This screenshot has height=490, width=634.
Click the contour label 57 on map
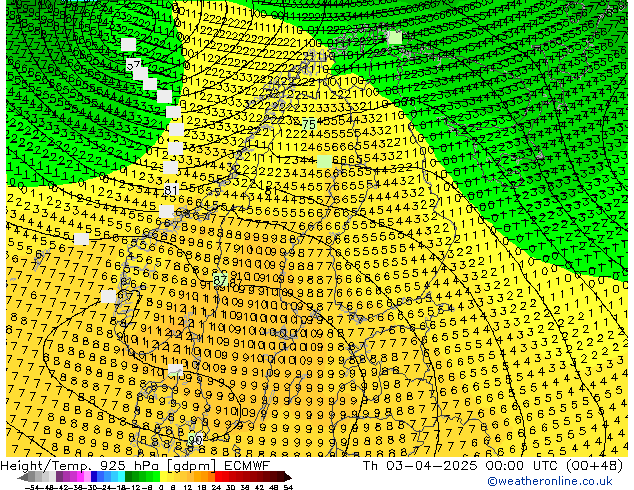[133, 65]
